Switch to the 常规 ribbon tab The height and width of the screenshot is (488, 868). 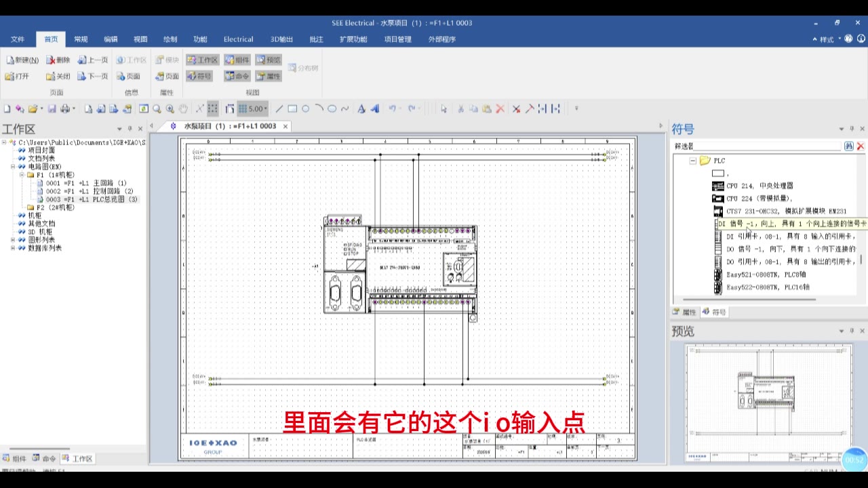click(x=81, y=39)
